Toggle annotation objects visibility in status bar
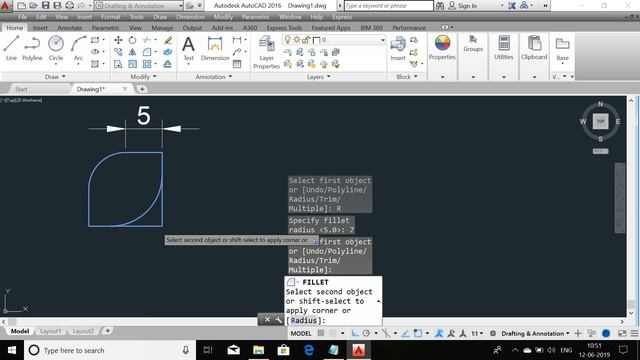This screenshot has width=640, height=360. pos(439,333)
